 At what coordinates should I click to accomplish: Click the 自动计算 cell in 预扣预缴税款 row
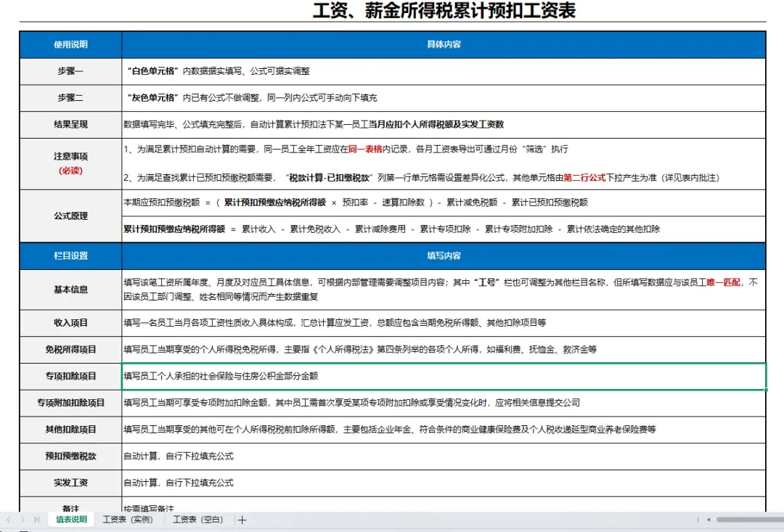point(444,456)
